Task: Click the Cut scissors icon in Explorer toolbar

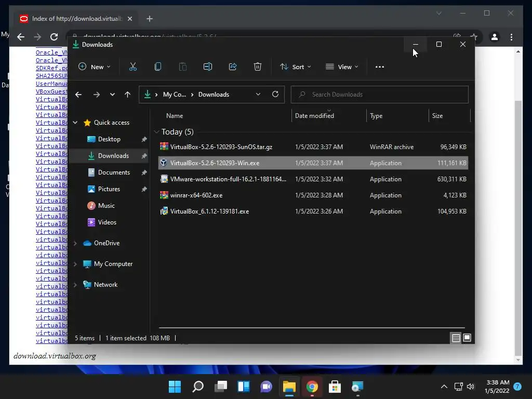Action: pos(133,67)
